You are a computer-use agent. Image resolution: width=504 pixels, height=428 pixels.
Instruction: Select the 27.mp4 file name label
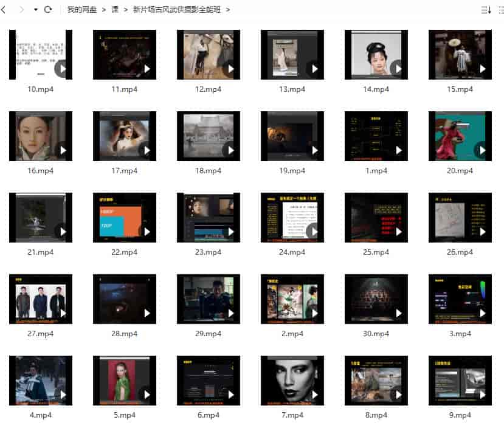pyautogui.click(x=40, y=334)
